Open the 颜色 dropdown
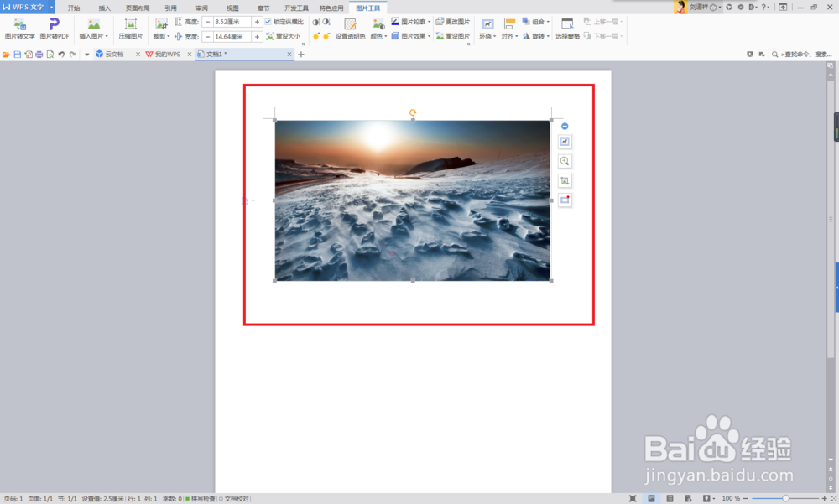This screenshot has width=839, height=504. (x=378, y=34)
